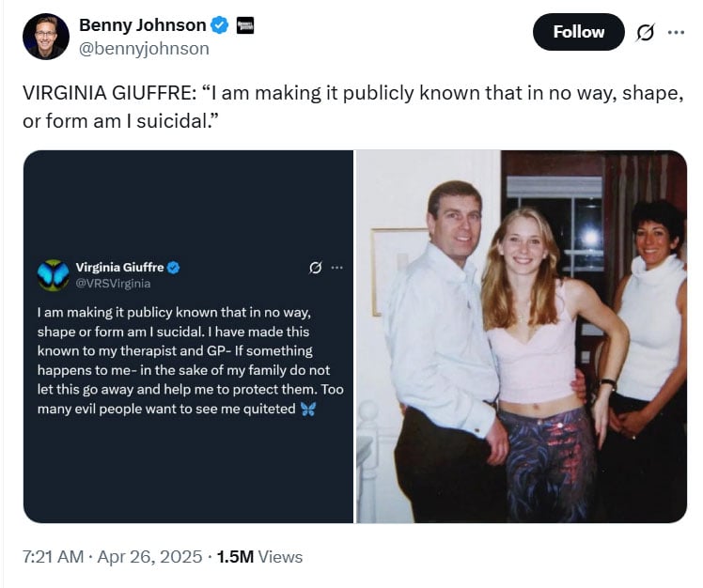Click the tweet text quoting Virginia Giuffre

click(x=351, y=108)
